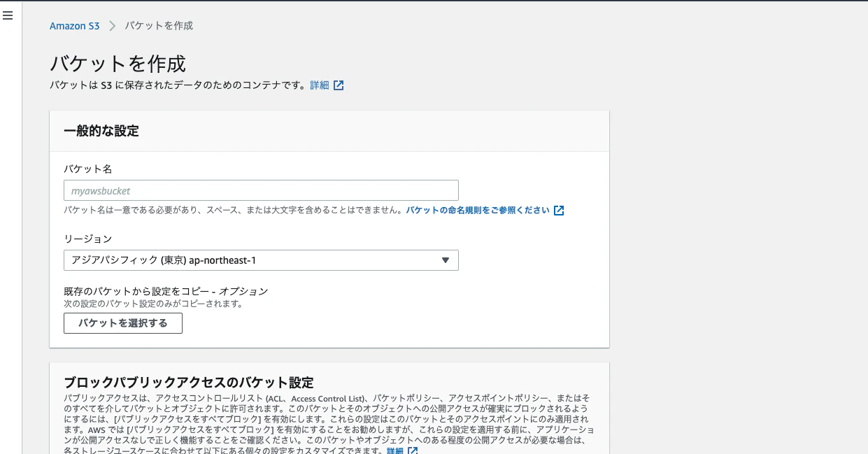Open the 詳細 link below the page title
Image resolution: width=868 pixels, height=454 pixels.
tap(319, 85)
